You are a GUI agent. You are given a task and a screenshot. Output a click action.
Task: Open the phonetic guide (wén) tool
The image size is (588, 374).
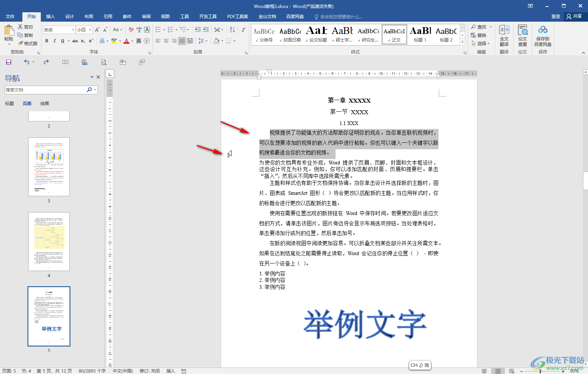pos(139,30)
